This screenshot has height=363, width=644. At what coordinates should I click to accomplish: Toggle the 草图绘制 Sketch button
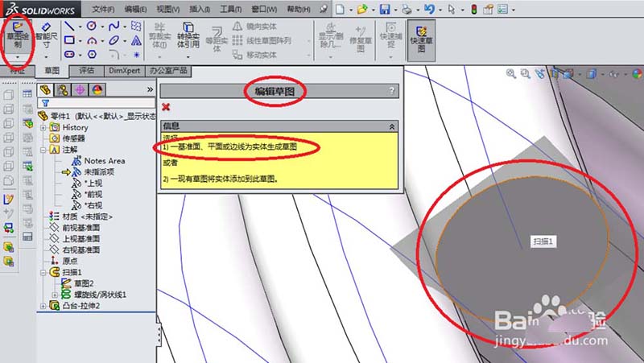tap(17, 35)
